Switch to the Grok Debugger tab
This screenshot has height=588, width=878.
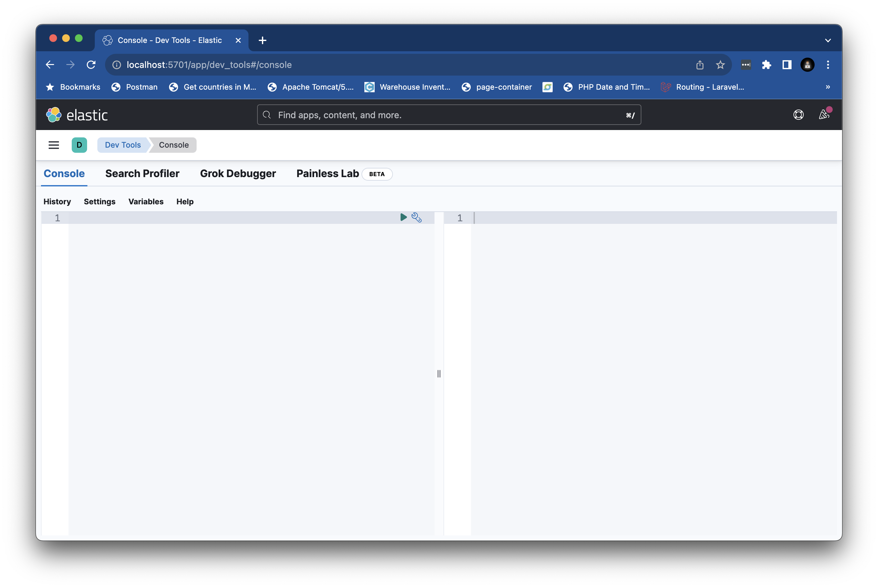pos(238,174)
